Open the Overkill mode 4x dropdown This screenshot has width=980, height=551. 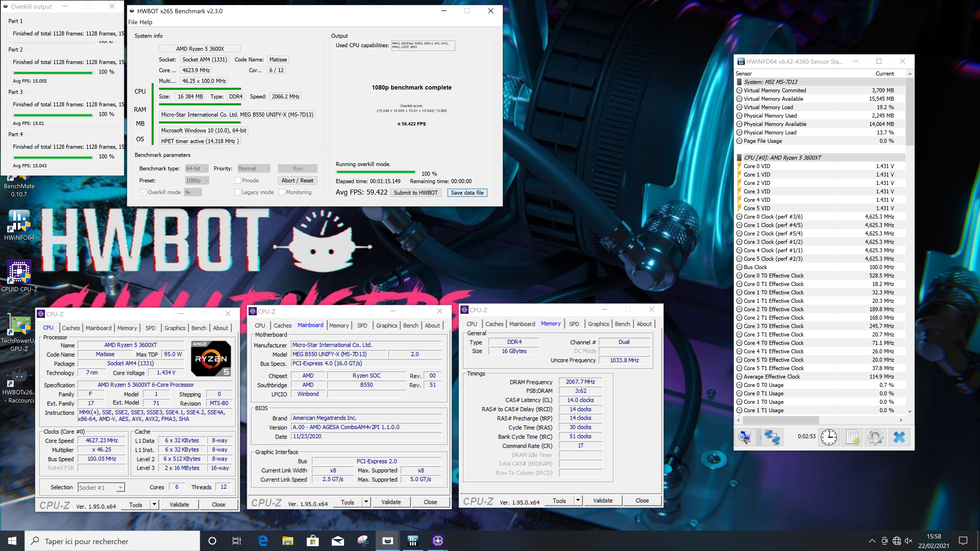tap(192, 192)
